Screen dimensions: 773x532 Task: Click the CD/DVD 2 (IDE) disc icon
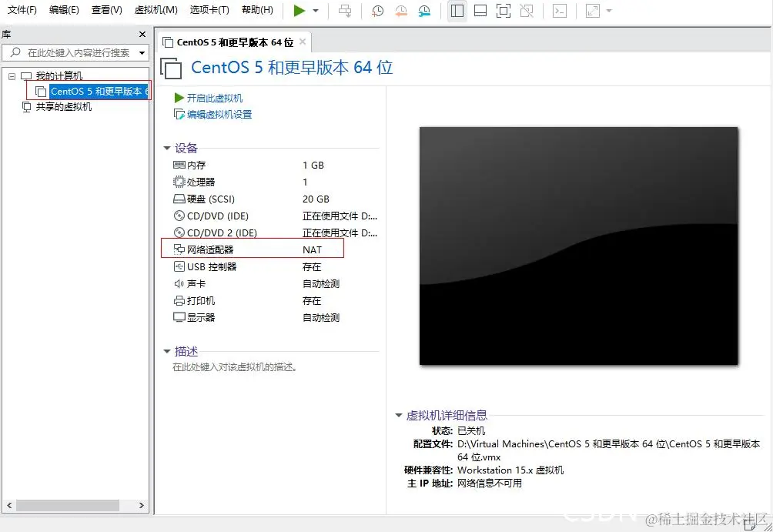[x=179, y=233]
